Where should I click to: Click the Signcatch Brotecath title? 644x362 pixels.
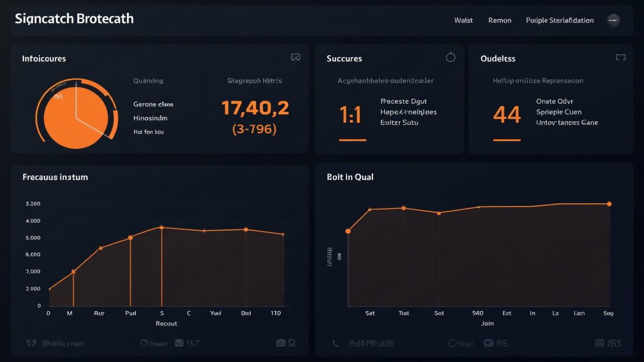[x=74, y=19]
